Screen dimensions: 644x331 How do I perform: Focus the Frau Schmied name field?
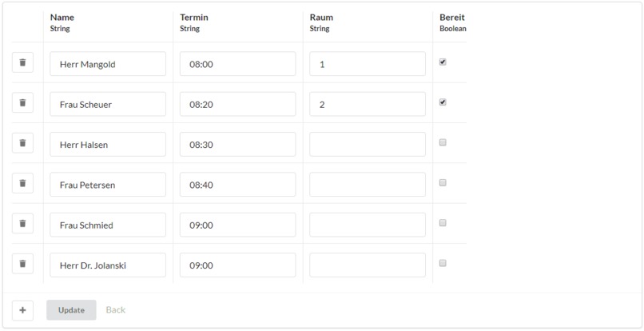point(108,225)
